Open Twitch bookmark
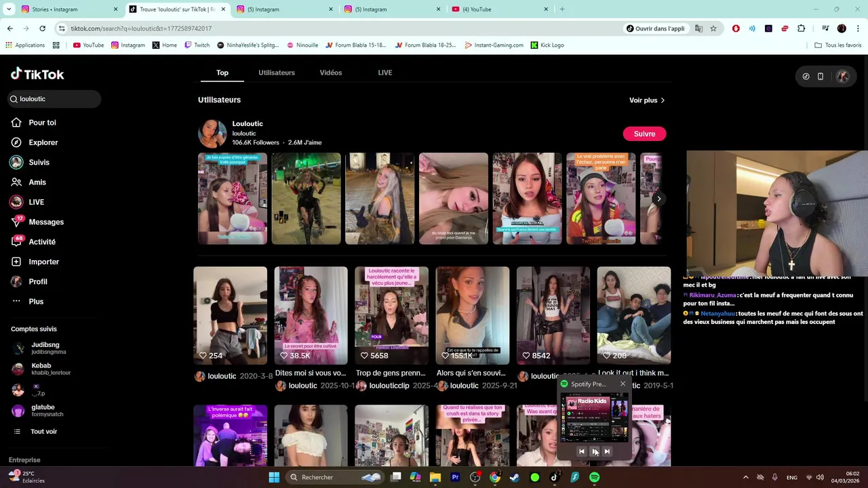The width and height of the screenshot is (868, 488). click(197, 45)
